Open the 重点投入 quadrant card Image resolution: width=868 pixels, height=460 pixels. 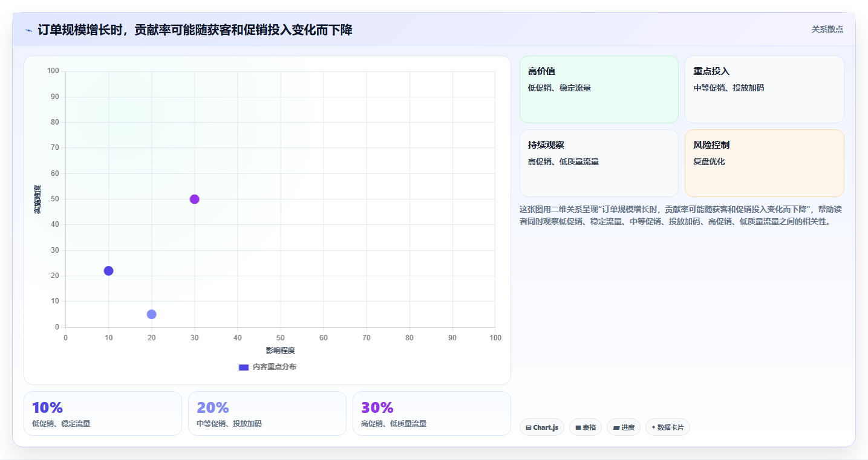coord(765,89)
